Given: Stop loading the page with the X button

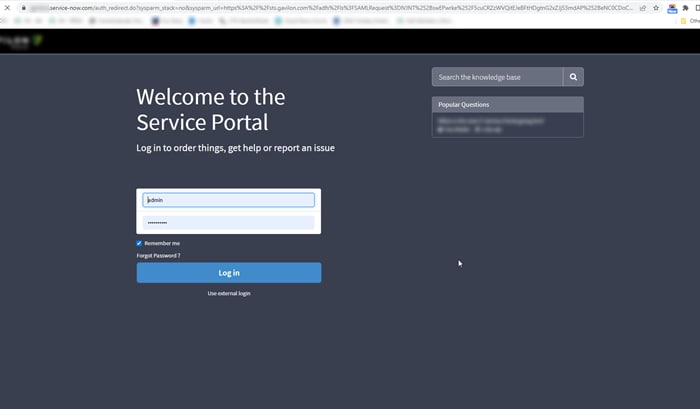Looking at the screenshot, I should pyautogui.click(x=7, y=8).
